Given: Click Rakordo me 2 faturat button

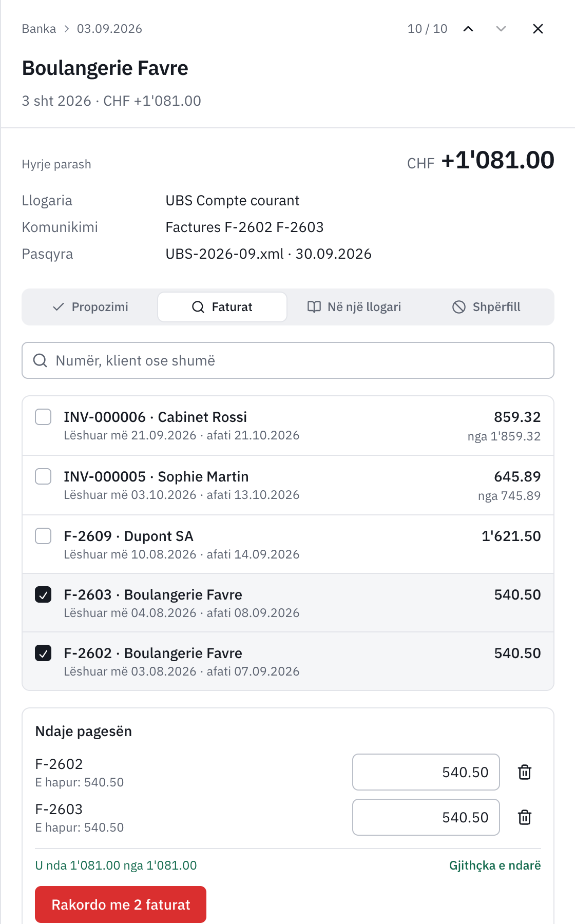Looking at the screenshot, I should [121, 904].
